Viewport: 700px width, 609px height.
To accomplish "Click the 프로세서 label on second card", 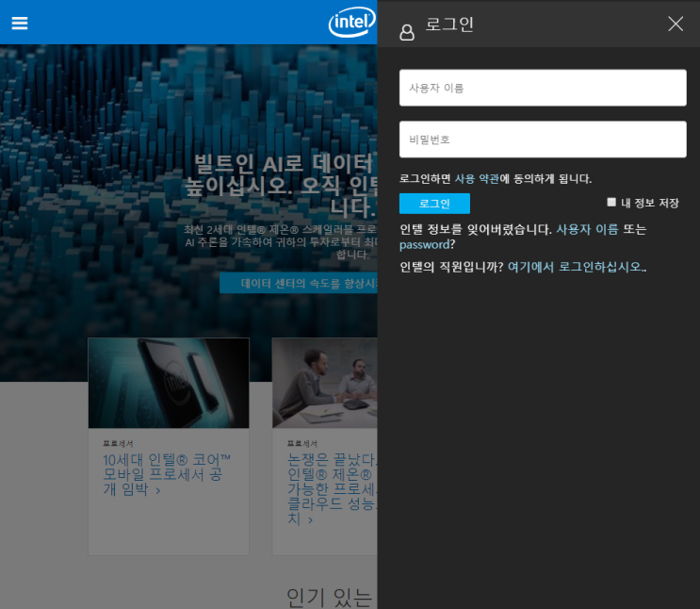I will pos(302,443).
